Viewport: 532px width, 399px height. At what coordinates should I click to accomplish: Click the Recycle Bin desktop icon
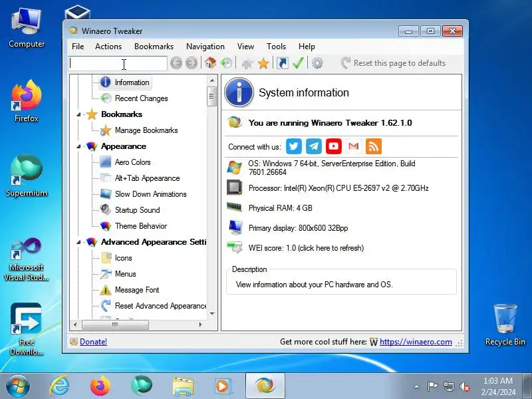(x=505, y=325)
